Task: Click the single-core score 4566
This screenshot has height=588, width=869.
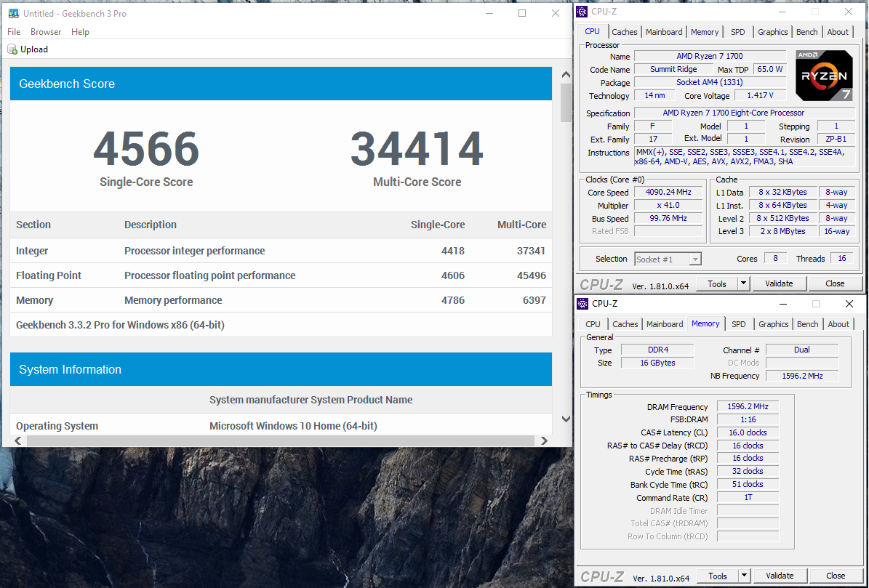Action: pos(145,148)
